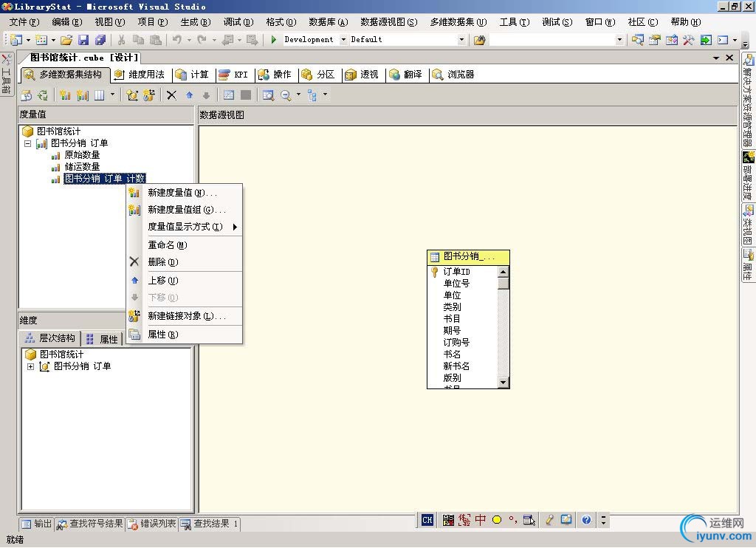Switch to the 维度用法 tab

click(140, 75)
